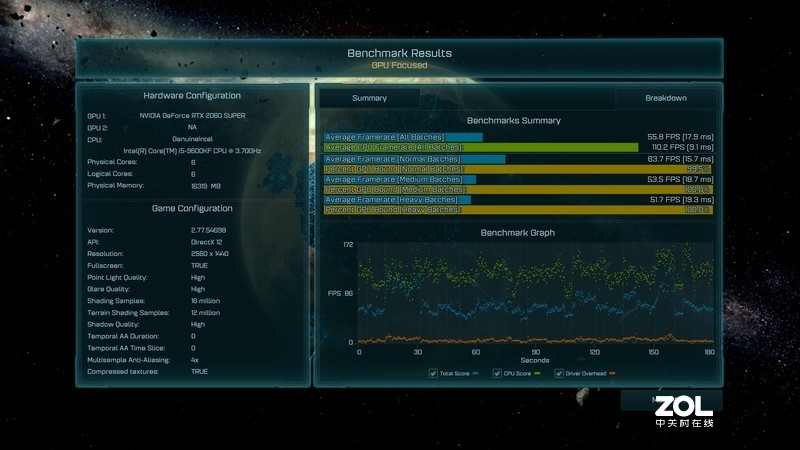This screenshot has width=800, height=450.
Task: Open the Breakdown tab
Action: click(x=665, y=98)
